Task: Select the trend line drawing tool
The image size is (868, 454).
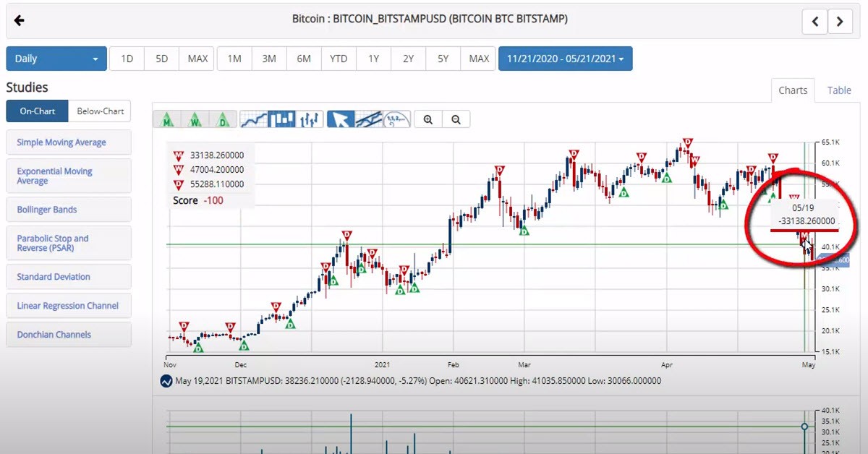Action: click(369, 119)
